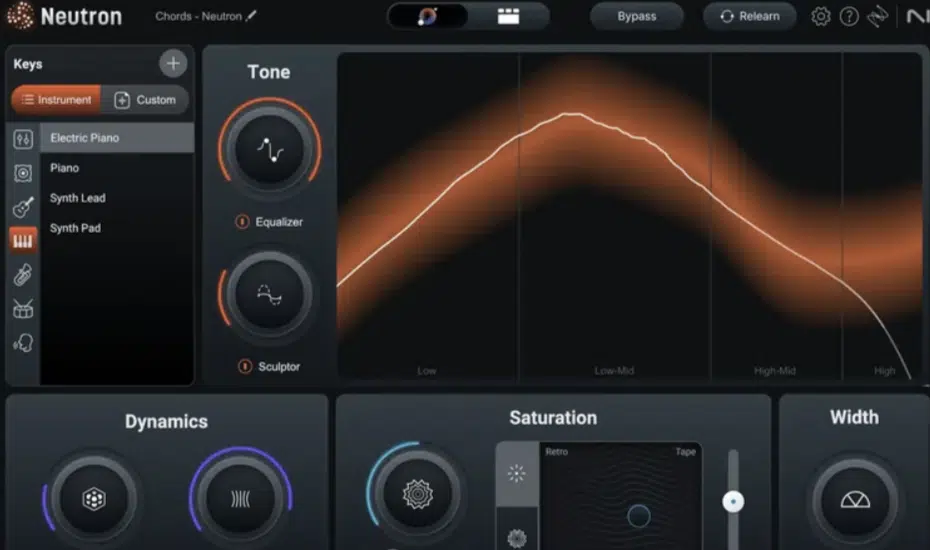Select the speaker/bass category icon
Image resolution: width=930 pixels, height=550 pixels.
[x=23, y=173]
